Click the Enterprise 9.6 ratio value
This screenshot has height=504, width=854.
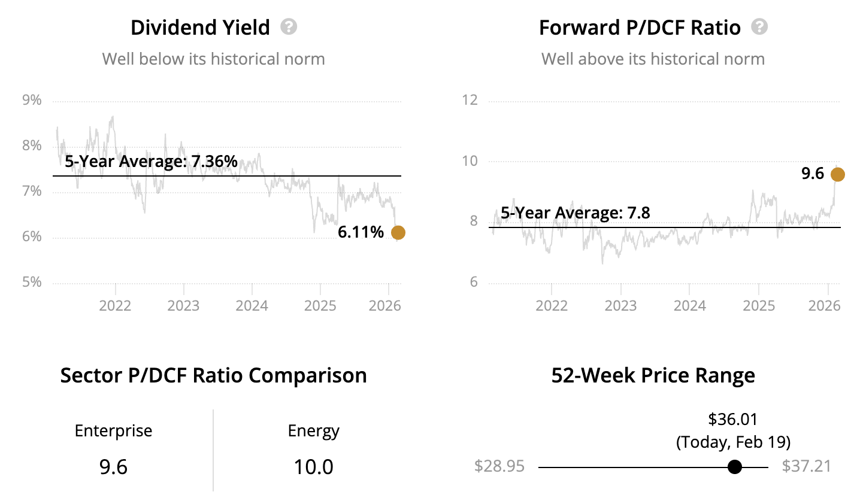pyautogui.click(x=113, y=467)
